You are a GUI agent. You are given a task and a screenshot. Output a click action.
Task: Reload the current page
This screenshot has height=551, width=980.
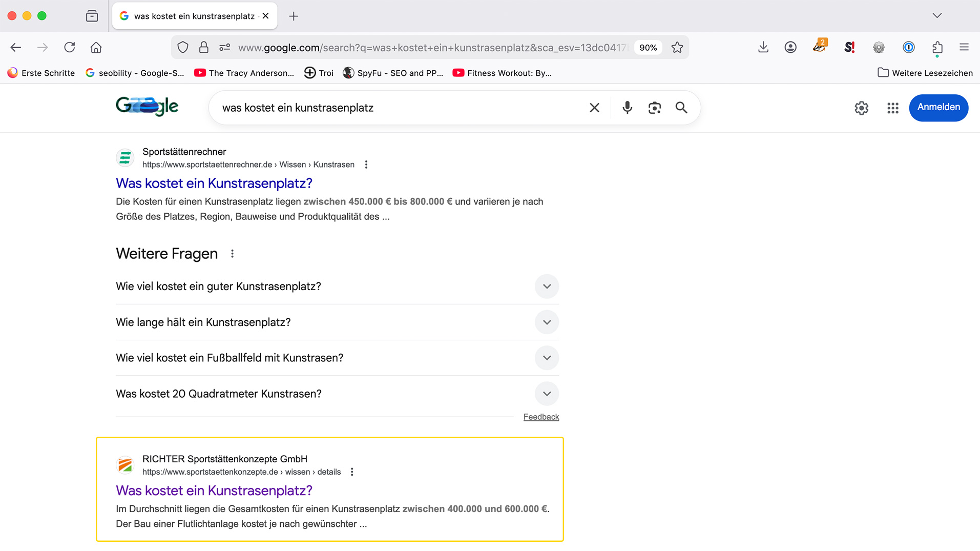pos(70,48)
